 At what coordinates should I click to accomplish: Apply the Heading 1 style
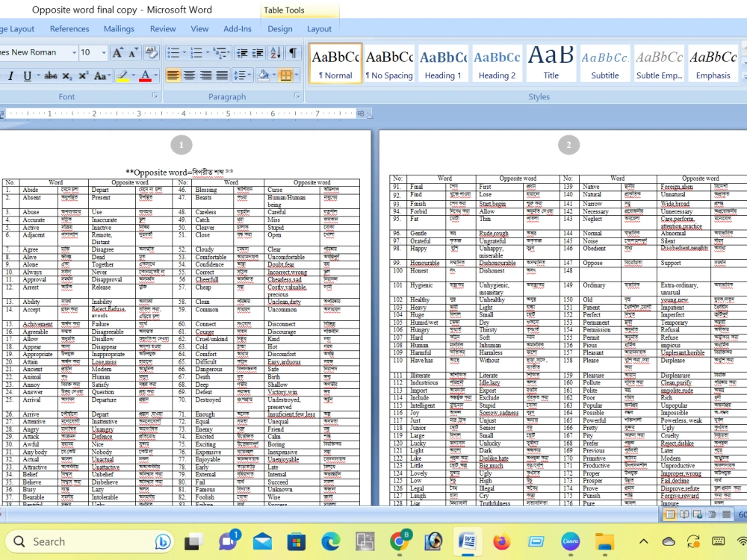443,63
